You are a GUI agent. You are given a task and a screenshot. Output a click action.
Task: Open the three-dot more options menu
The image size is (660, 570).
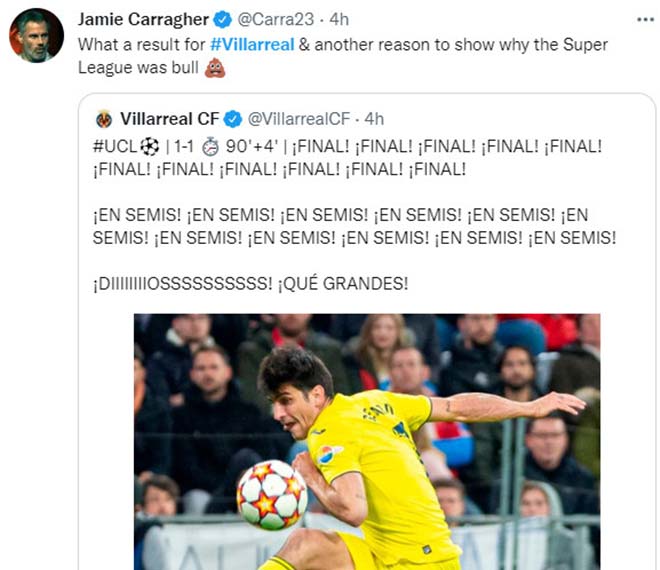pyautogui.click(x=645, y=19)
